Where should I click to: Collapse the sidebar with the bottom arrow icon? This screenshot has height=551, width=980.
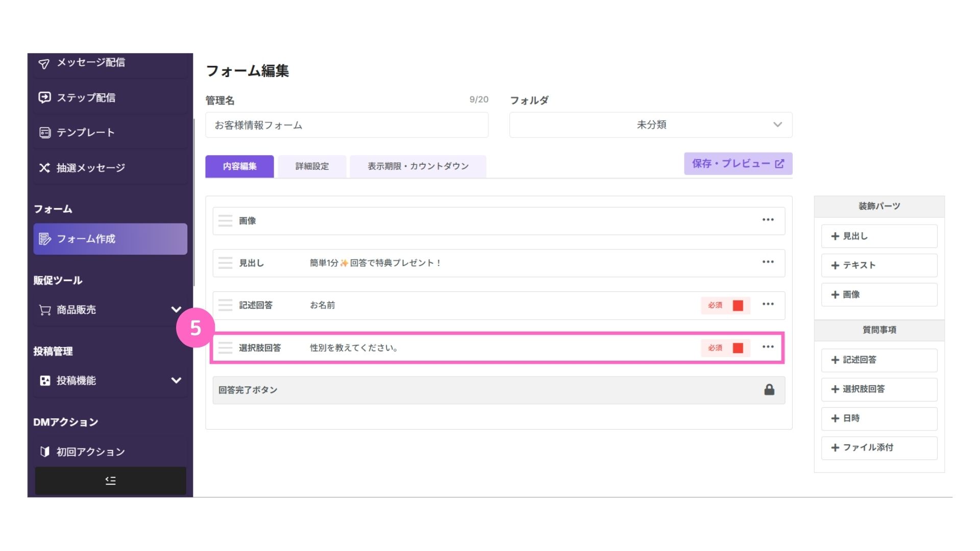click(x=110, y=481)
